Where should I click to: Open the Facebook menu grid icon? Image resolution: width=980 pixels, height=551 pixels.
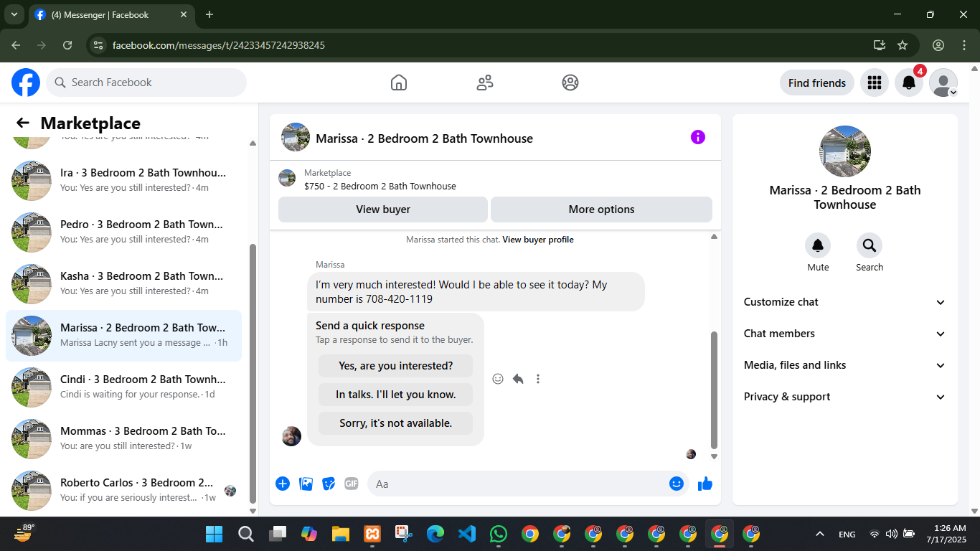[875, 83]
